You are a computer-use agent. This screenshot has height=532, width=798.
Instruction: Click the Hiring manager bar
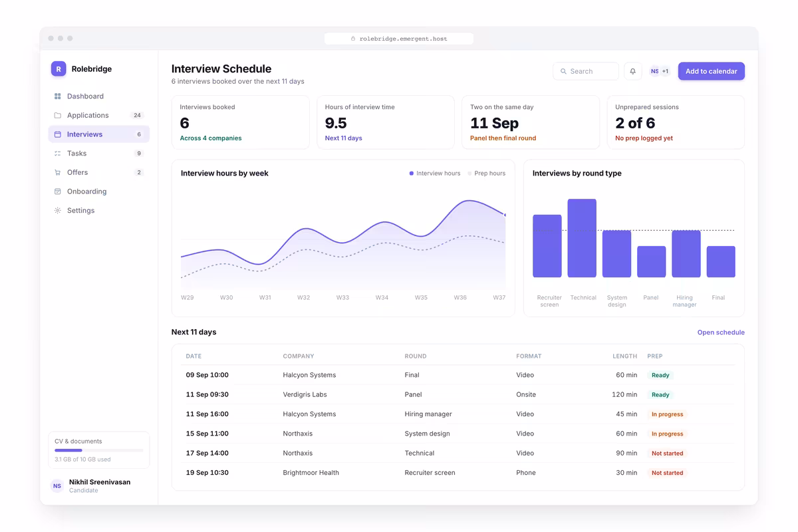(x=686, y=254)
